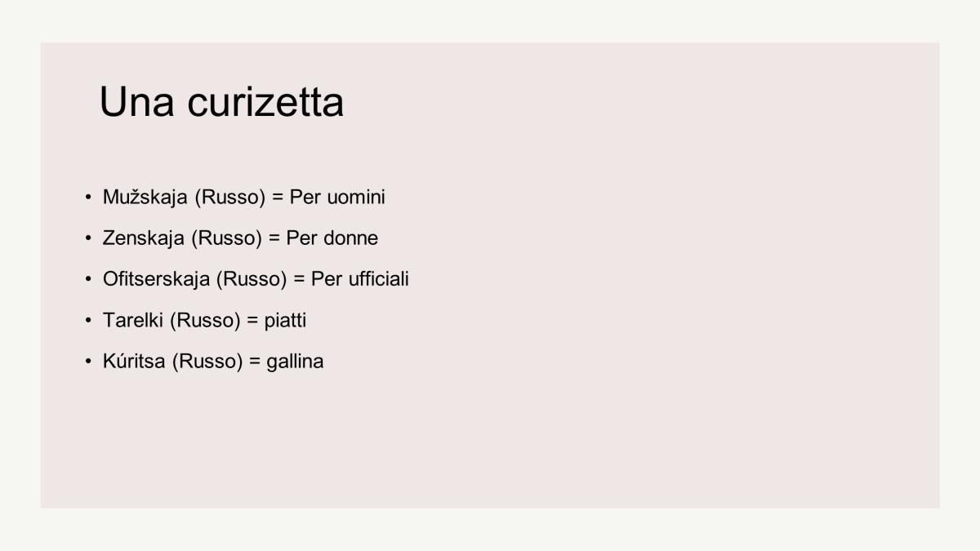Click the bullet point before "Tarelki"

tap(87, 320)
